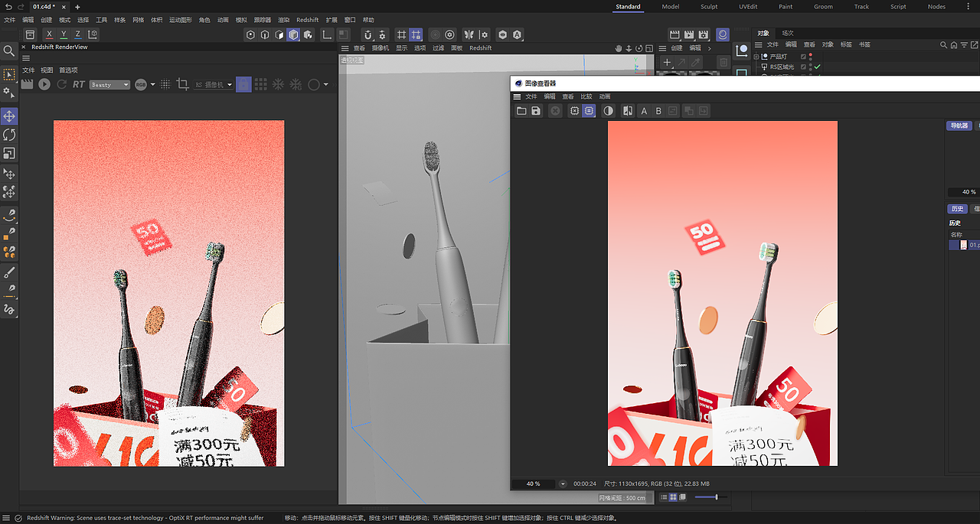Open the 运动图形 main menu
The image size is (980, 524).
point(181,20)
